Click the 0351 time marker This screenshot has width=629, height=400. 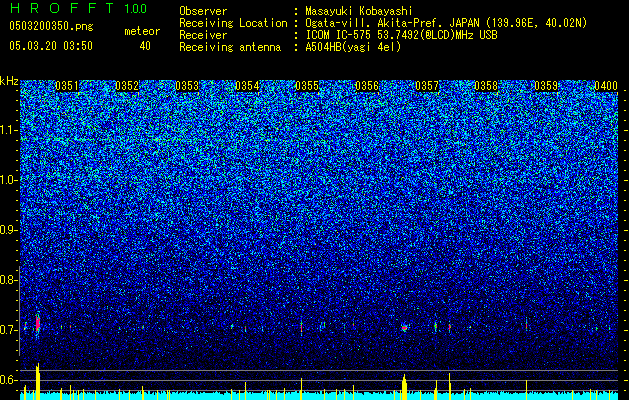pyautogui.click(x=67, y=86)
